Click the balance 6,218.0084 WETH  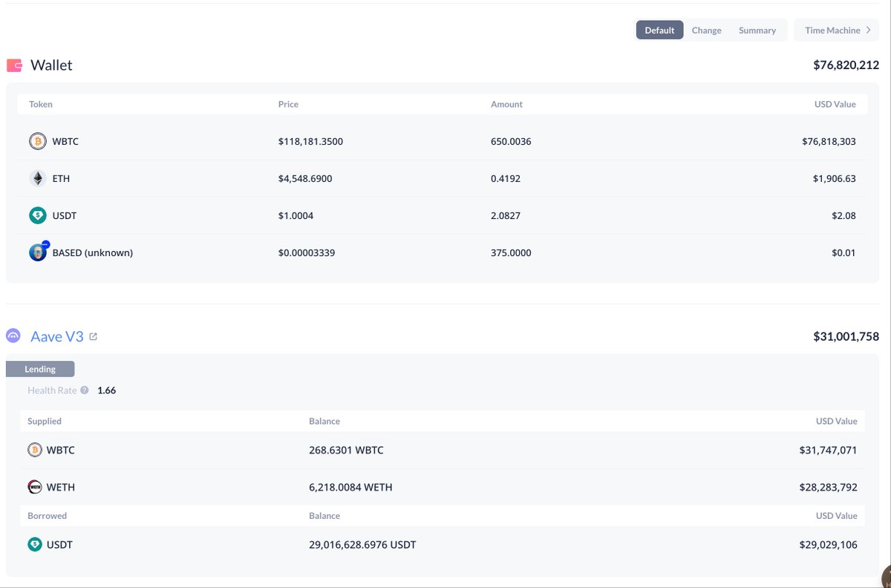pyautogui.click(x=350, y=487)
